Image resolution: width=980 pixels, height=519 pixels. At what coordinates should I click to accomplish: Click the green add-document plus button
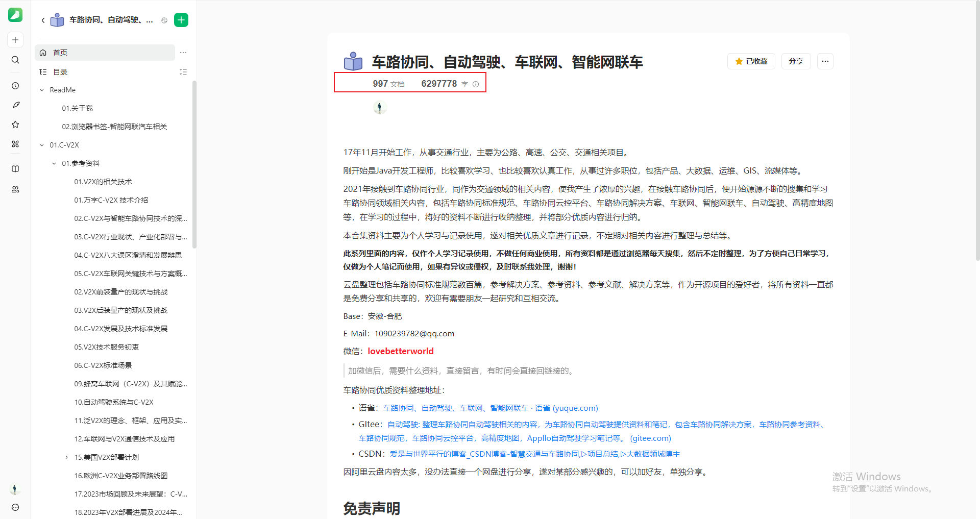(x=181, y=20)
